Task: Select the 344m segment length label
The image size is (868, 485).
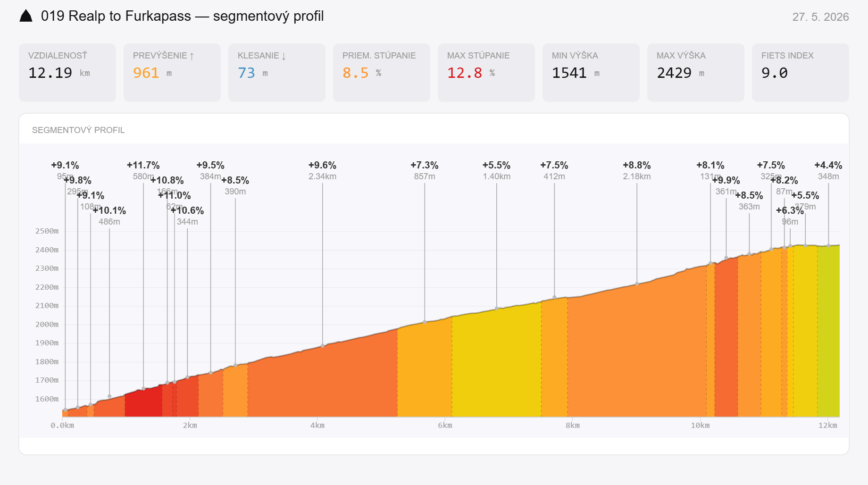Action: point(187,222)
